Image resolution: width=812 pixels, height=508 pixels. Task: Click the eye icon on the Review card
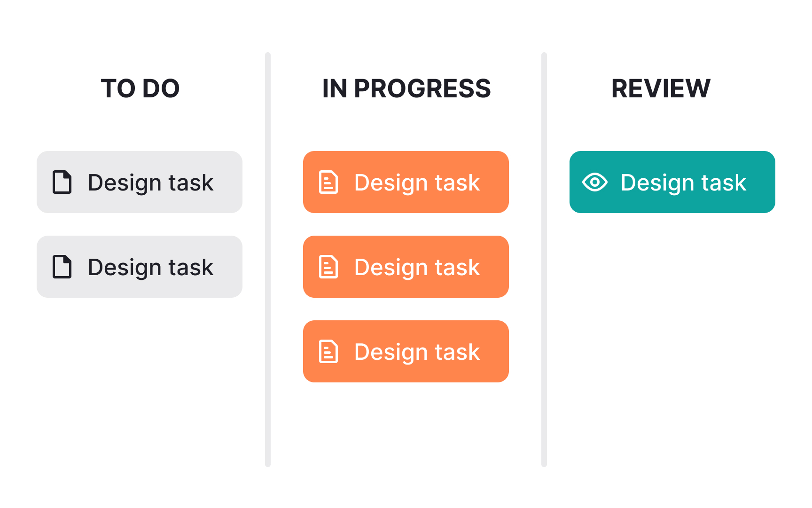[x=595, y=183]
